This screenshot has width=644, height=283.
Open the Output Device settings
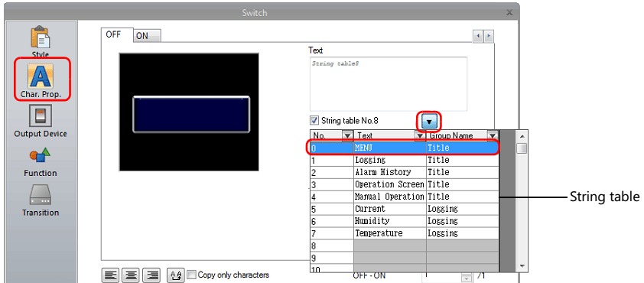point(41,120)
